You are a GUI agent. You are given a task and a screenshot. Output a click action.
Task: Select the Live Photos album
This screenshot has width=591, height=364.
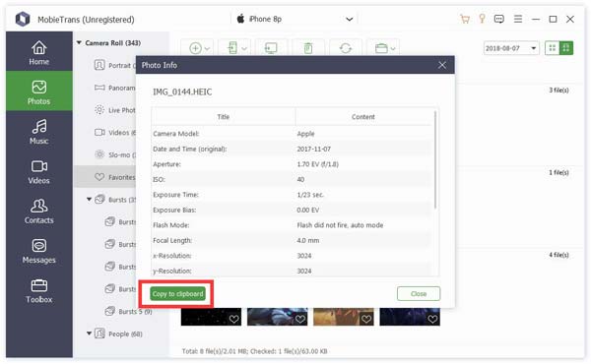(x=114, y=110)
